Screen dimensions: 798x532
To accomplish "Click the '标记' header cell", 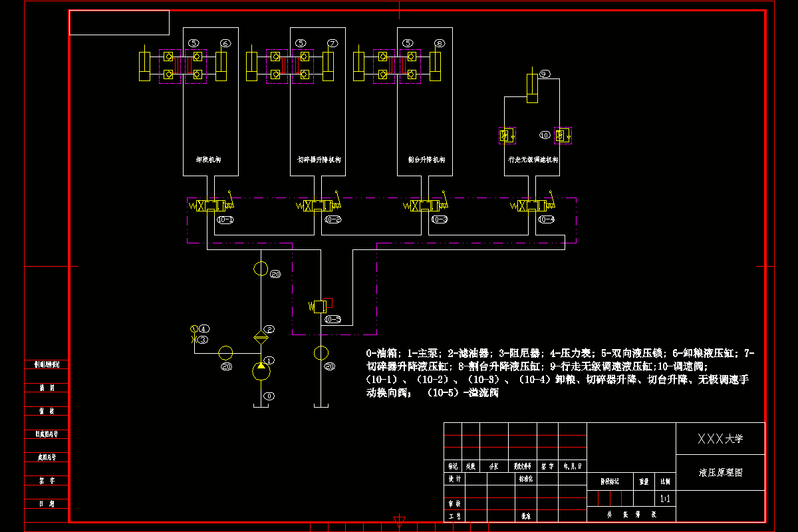I will click(x=454, y=466).
